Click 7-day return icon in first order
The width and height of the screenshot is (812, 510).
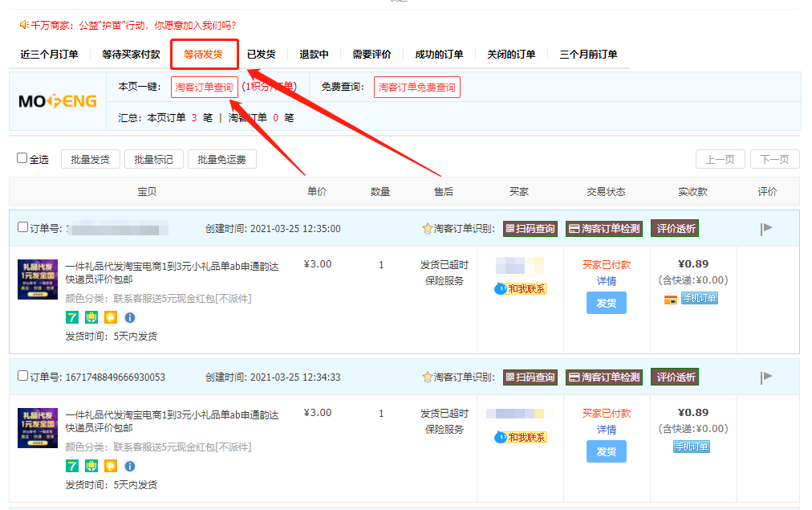(x=72, y=317)
